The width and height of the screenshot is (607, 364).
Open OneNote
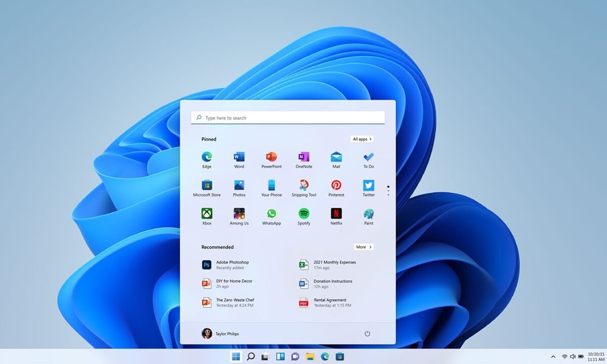click(303, 157)
